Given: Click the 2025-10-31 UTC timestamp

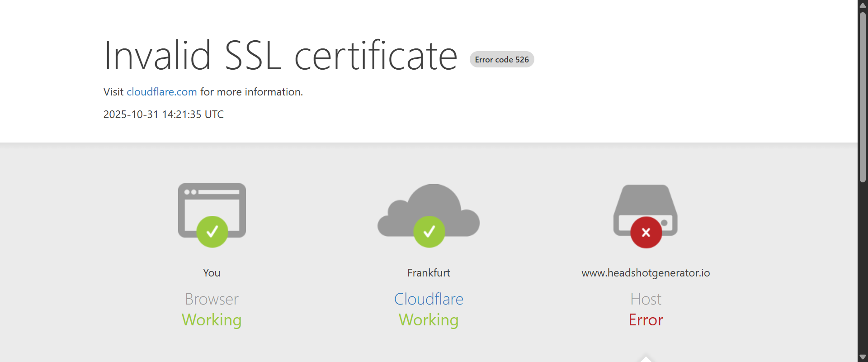Looking at the screenshot, I should point(163,114).
